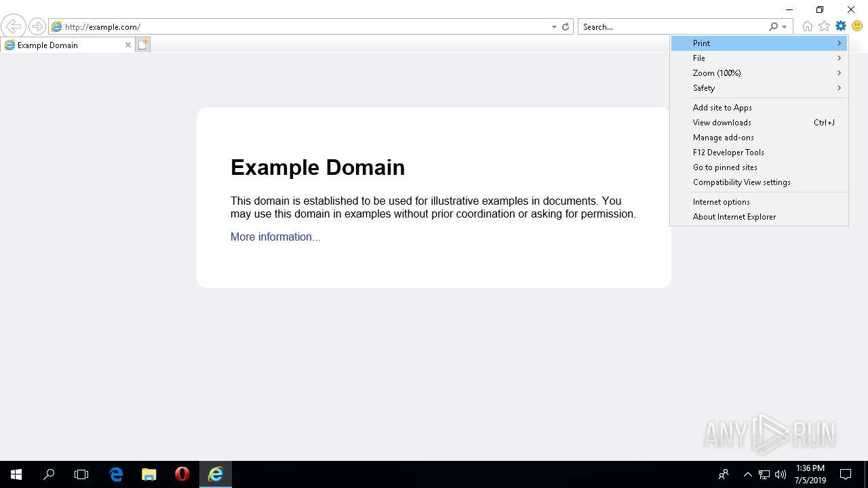
Task: Choose Add site to Apps
Action: [759, 108]
